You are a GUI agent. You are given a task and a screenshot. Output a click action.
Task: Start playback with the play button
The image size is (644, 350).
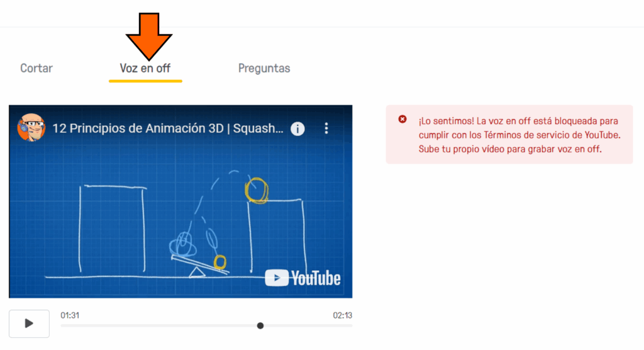(x=29, y=324)
